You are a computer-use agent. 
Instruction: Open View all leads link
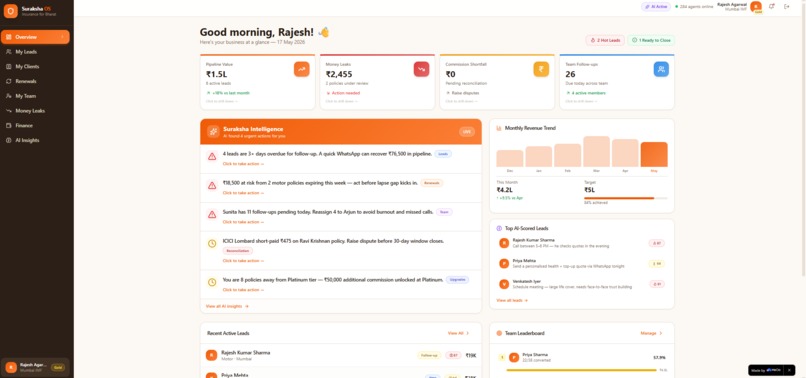click(x=512, y=300)
